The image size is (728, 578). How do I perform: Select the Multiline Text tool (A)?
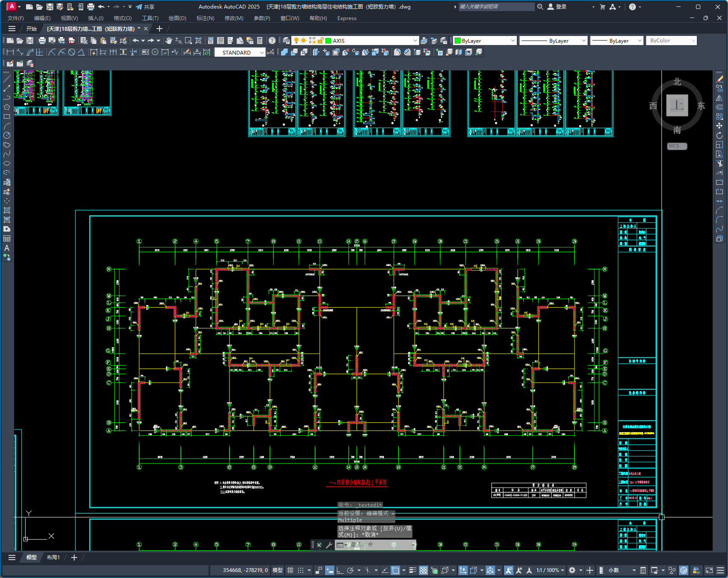pyautogui.click(x=7, y=248)
